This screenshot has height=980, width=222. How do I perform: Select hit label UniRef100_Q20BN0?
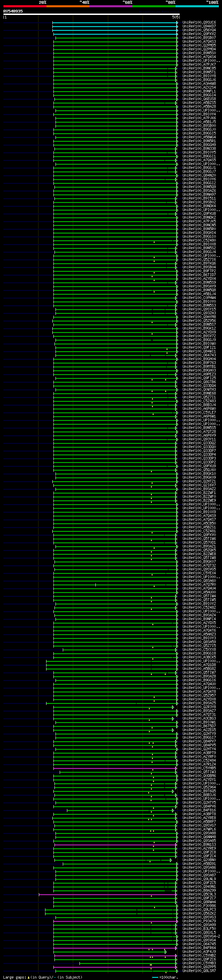click(x=199, y=860)
